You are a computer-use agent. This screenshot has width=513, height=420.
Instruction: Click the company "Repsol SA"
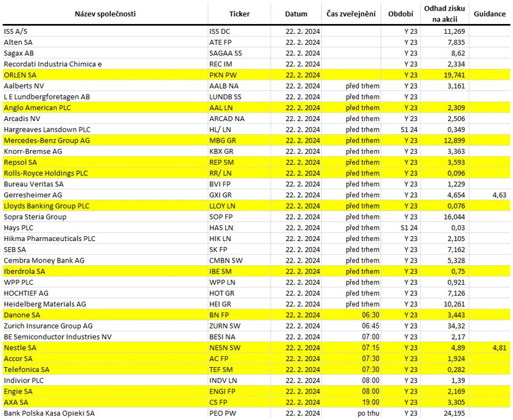click(20, 162)
